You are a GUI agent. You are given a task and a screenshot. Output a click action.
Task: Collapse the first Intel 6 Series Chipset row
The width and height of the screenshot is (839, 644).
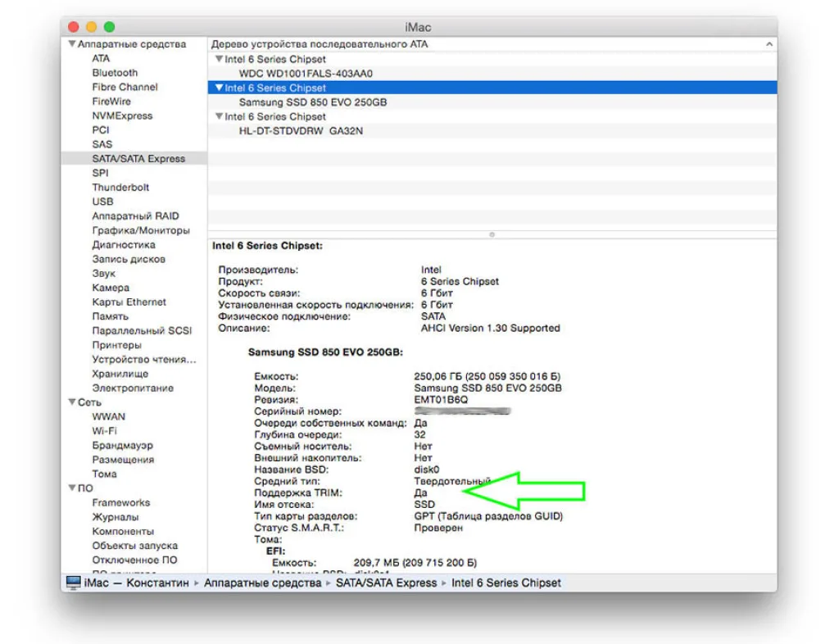(219, 59)
